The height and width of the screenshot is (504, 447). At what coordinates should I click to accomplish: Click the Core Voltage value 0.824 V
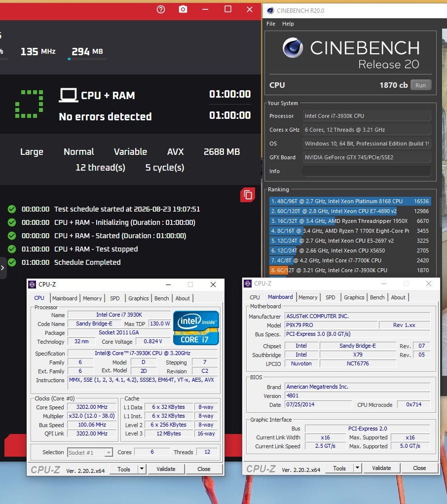click(153, 341)
